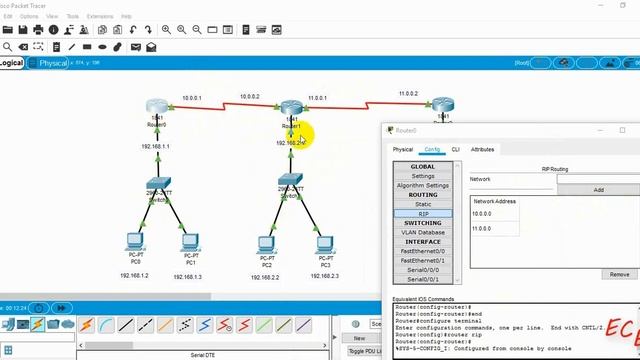Click the Add button for RIP network
Screen dimensions: 640x360
point(598,190)
